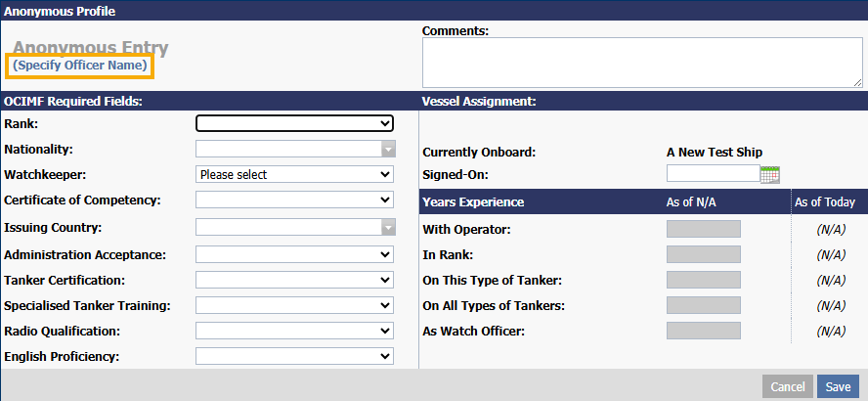Click the With Operator years field
This screenshot has width=868, height=401.
[703, 229]
